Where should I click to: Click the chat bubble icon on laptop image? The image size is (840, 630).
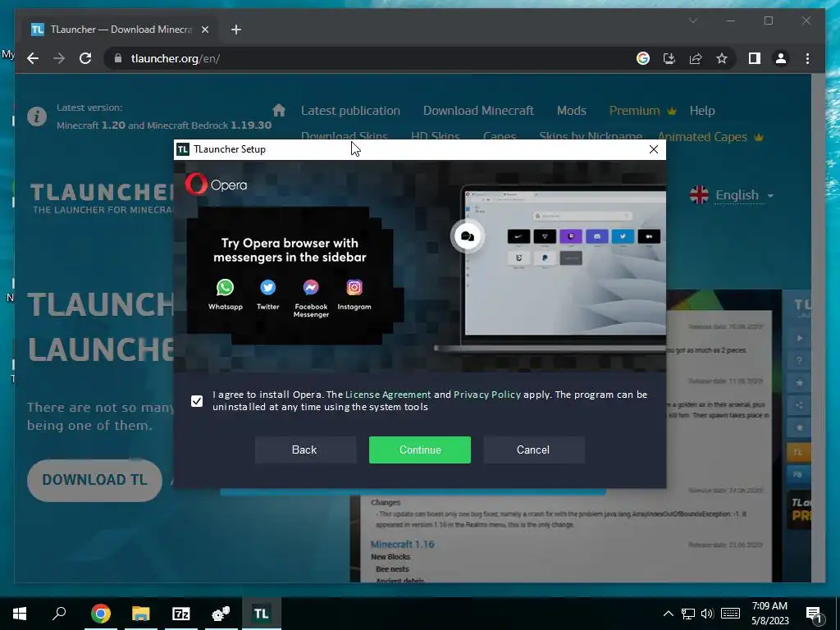point(467,236)
